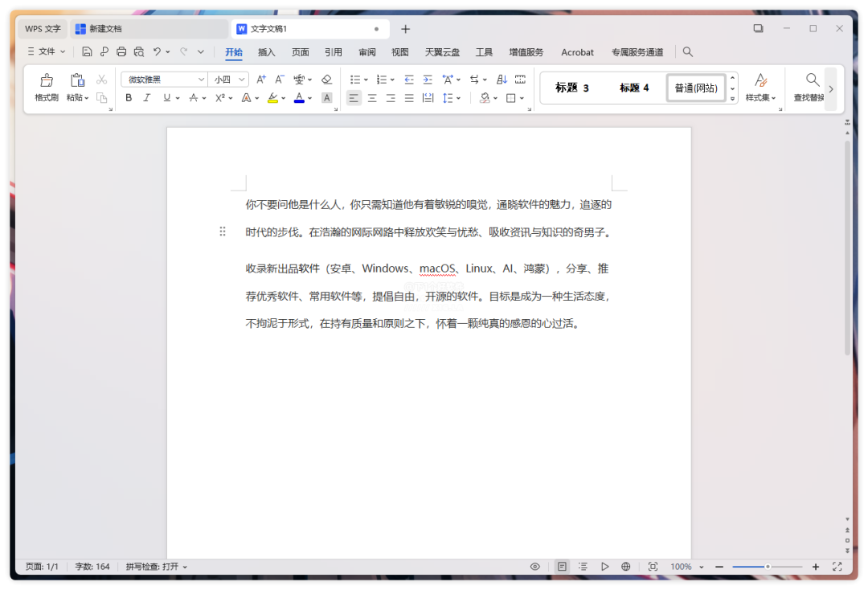Expand the 文件 file menu

[47, 52]
